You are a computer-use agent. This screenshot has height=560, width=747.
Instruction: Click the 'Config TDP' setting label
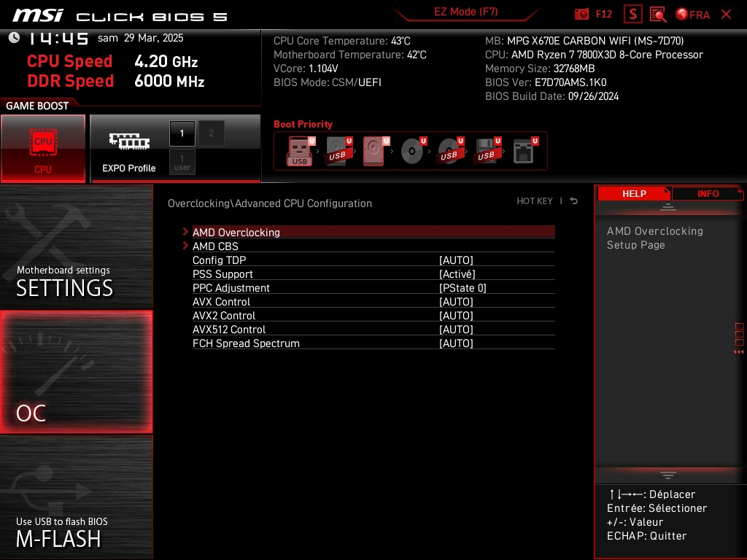(219, 260)
